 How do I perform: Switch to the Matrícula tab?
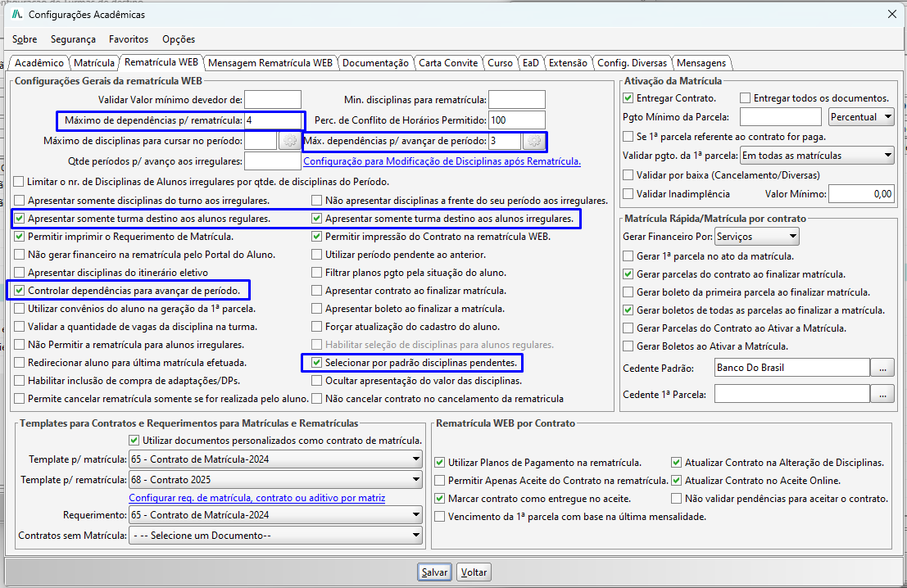pos(94,63)
